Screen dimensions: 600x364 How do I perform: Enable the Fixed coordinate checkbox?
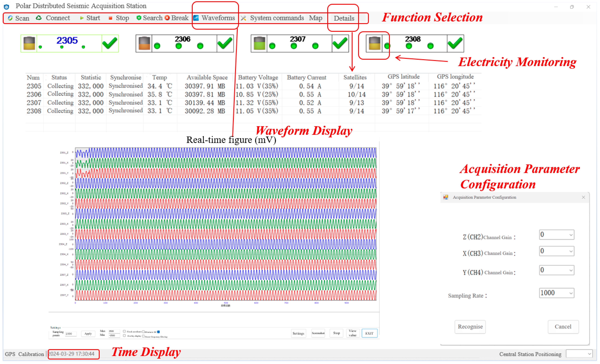(x=124, y=331)
